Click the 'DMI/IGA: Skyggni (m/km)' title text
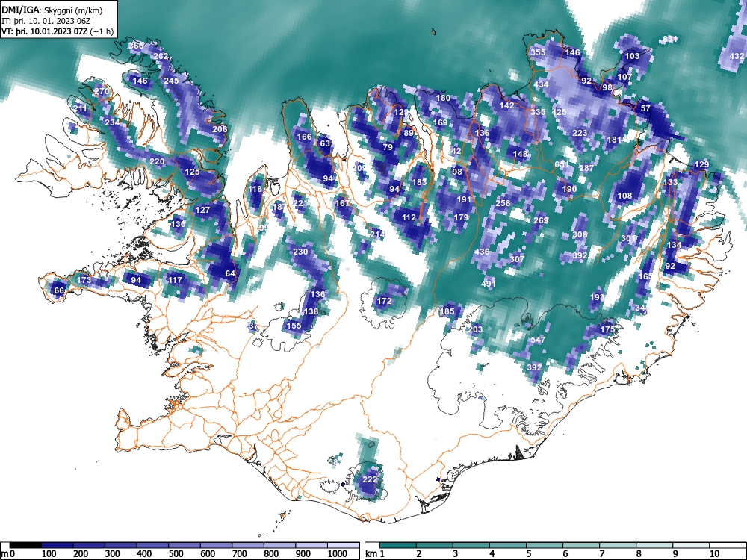 [52, 10]
